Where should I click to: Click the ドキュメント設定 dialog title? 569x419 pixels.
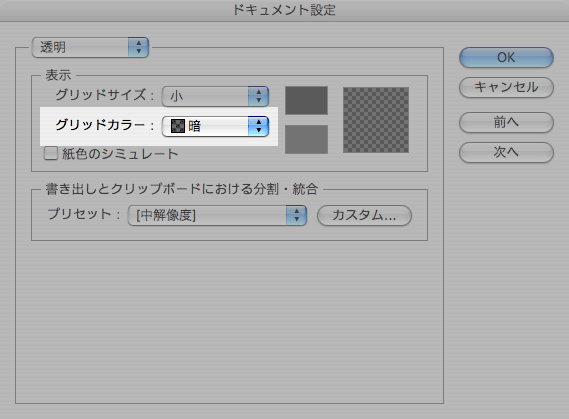tap(284, 10)
